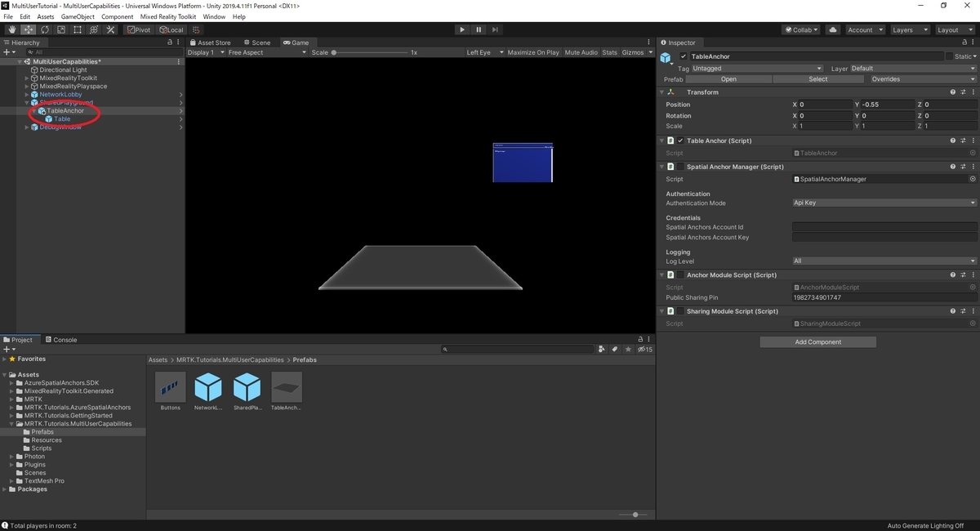This screenshot has height=531, width=980.
Task: Click Maximize On Play button
Action: pos(533,52)
